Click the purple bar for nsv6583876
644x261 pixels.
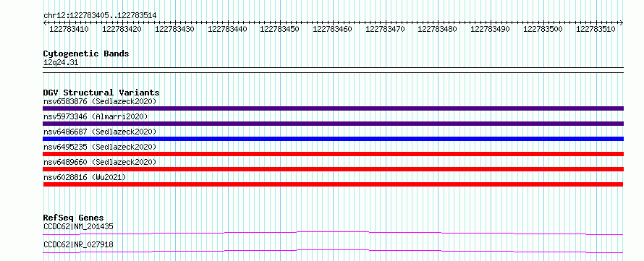(x=333, y=108)
